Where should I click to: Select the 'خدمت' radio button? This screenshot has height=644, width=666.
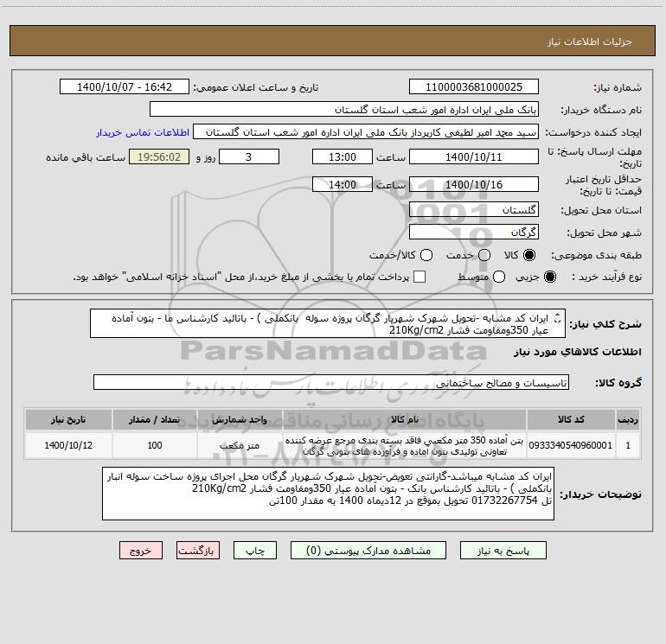tap(484, 255)
